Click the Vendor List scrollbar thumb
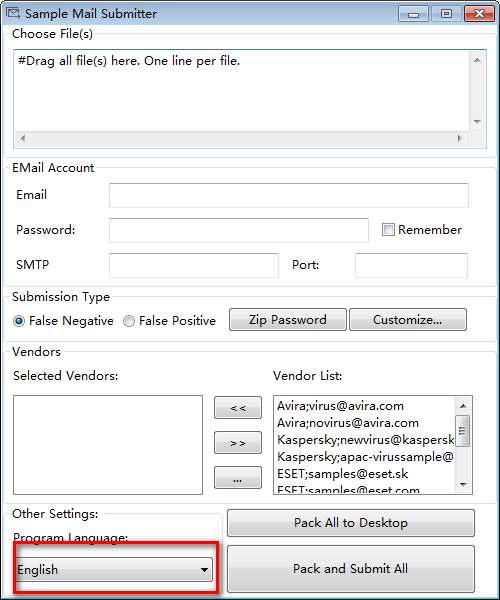This screenshot has height=600, width=500. 463,431
